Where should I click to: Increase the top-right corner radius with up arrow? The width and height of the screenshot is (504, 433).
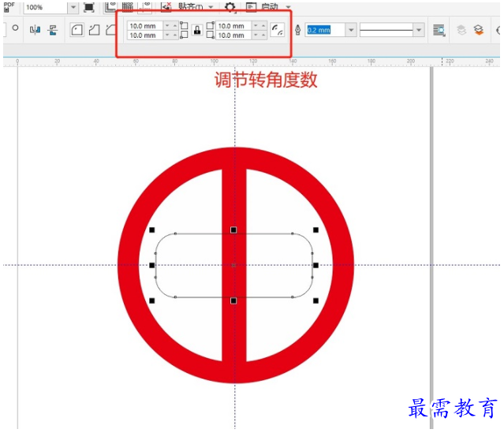263,26
